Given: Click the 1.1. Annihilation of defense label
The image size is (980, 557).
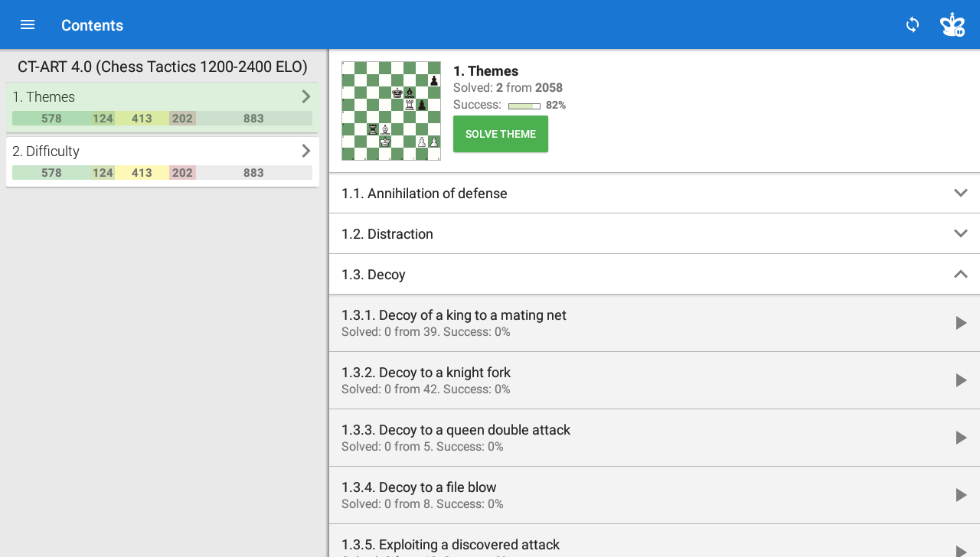Looking at the screenshot, I should pos(424,194).
